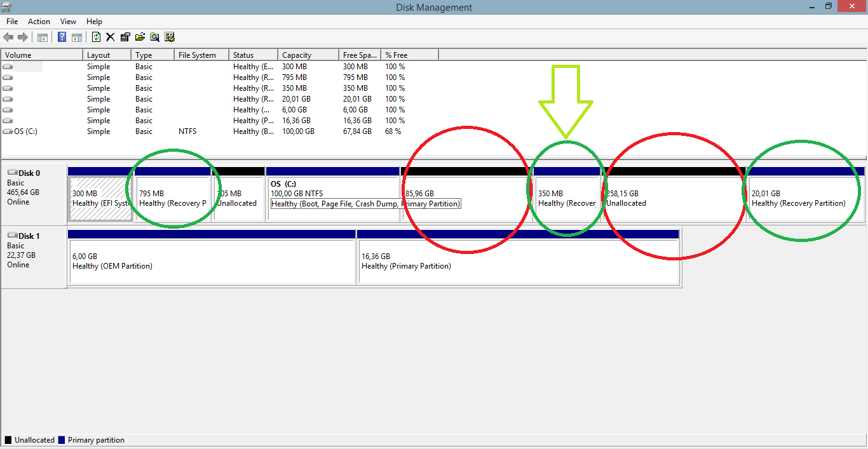Select the Disk 1 label panel

[34, 257]
